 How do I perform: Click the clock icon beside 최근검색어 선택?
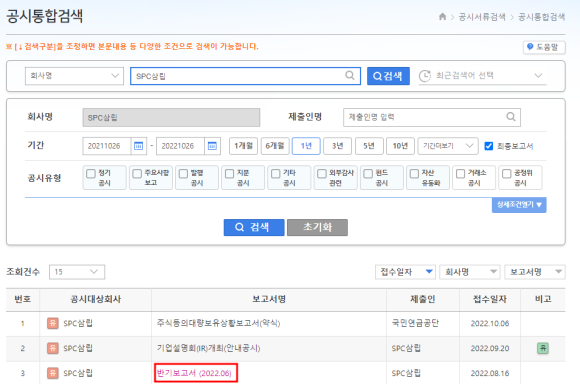[x=425, y=76]
